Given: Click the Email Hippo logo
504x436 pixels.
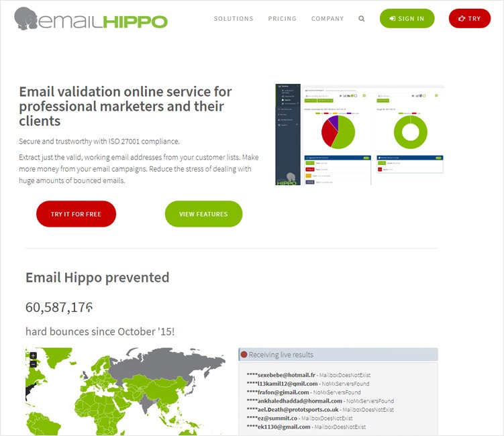Looking at the screenshot, I should pyautogui.click(x=91, y=19).
